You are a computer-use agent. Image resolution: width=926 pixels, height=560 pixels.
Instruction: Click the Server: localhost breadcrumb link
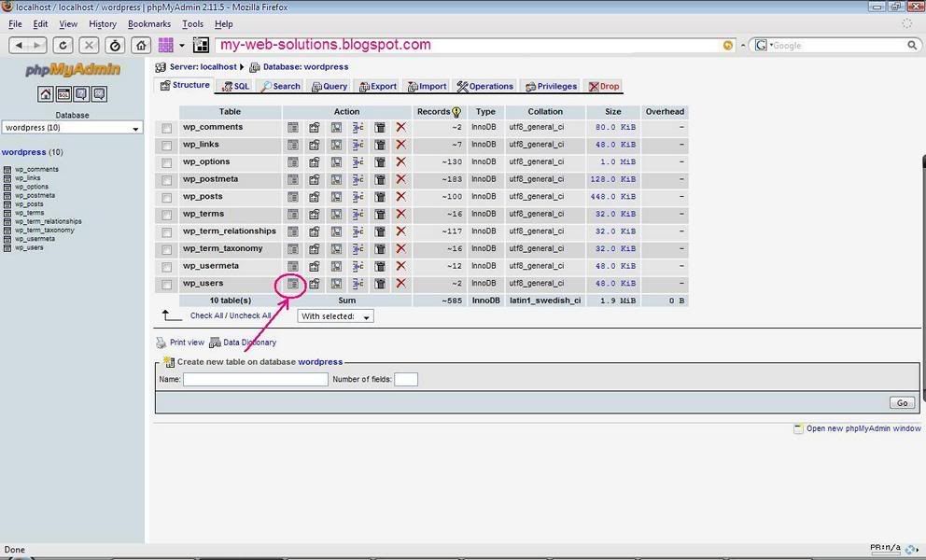203,67
